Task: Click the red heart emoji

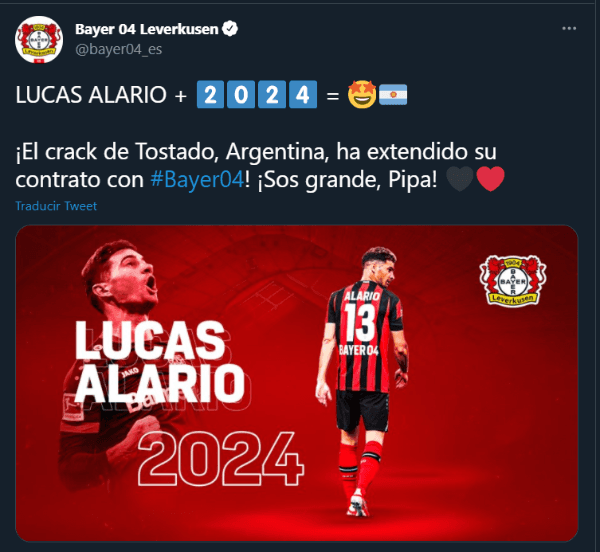Action: point(491,179)
